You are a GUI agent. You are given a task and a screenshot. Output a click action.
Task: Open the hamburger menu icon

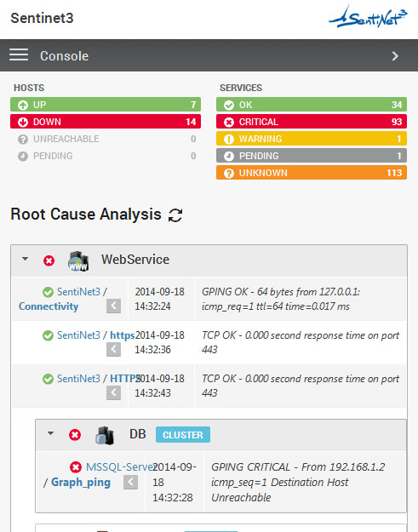(x=19, y=54)
